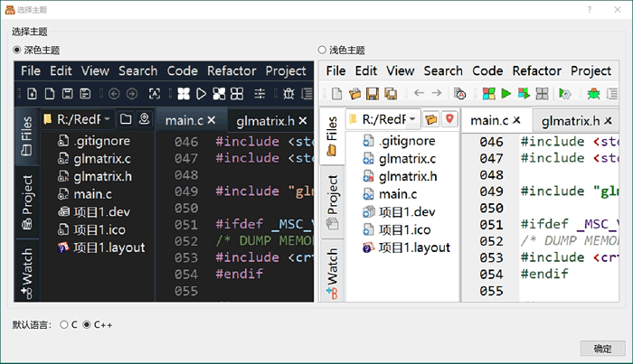Open the File menu in dark preview
The image size is (633, 364).
click(x=31, y=71)
